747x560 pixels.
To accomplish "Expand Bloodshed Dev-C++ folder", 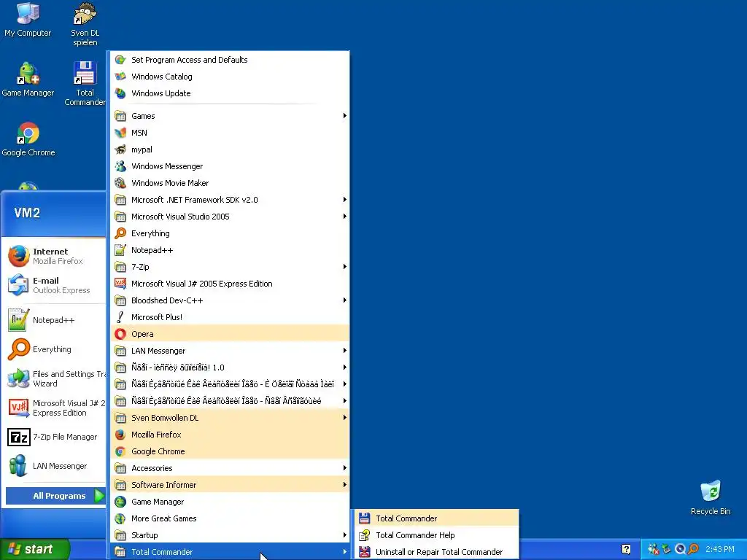I will (230, 300).
